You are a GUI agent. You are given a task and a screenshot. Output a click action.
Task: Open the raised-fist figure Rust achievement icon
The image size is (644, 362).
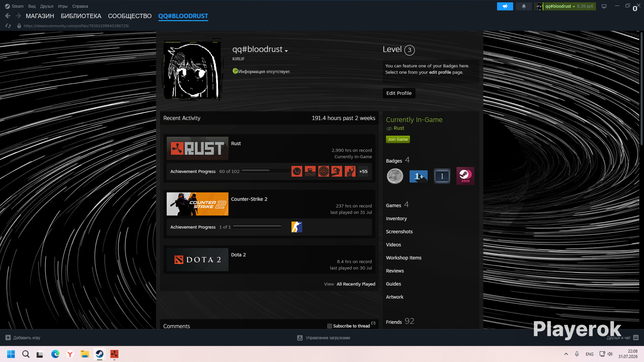point(350,171)
